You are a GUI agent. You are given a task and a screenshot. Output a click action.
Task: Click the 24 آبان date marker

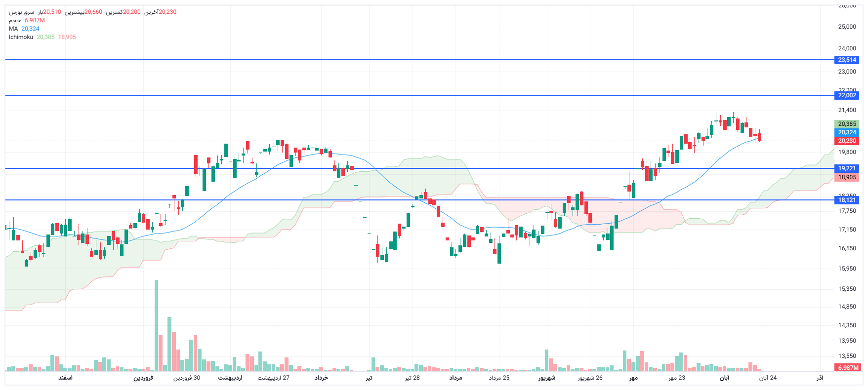768,378
